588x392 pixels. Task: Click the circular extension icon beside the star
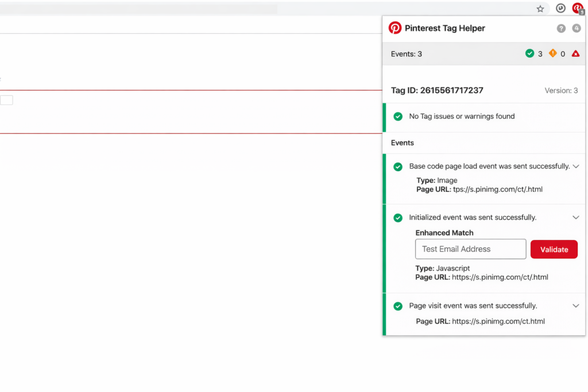pos(560,9)
